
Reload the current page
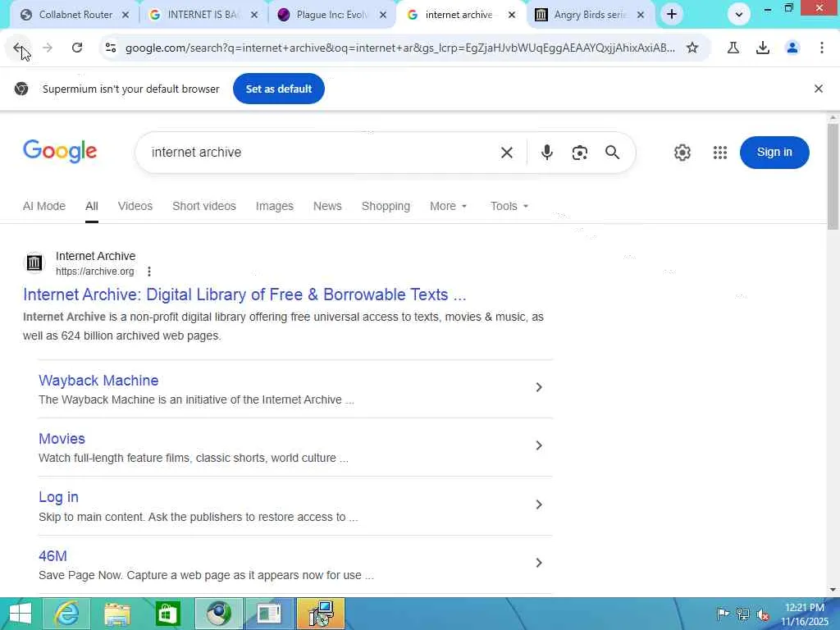77,48
